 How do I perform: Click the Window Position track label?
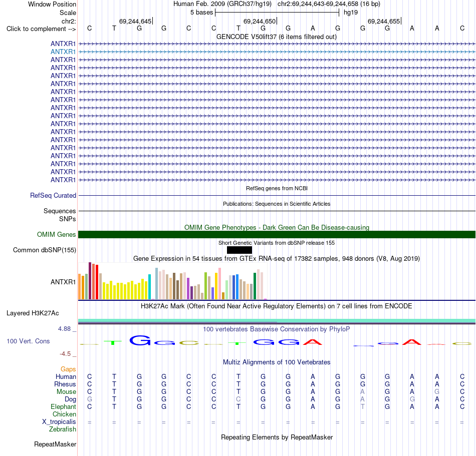tap(52, 4)
